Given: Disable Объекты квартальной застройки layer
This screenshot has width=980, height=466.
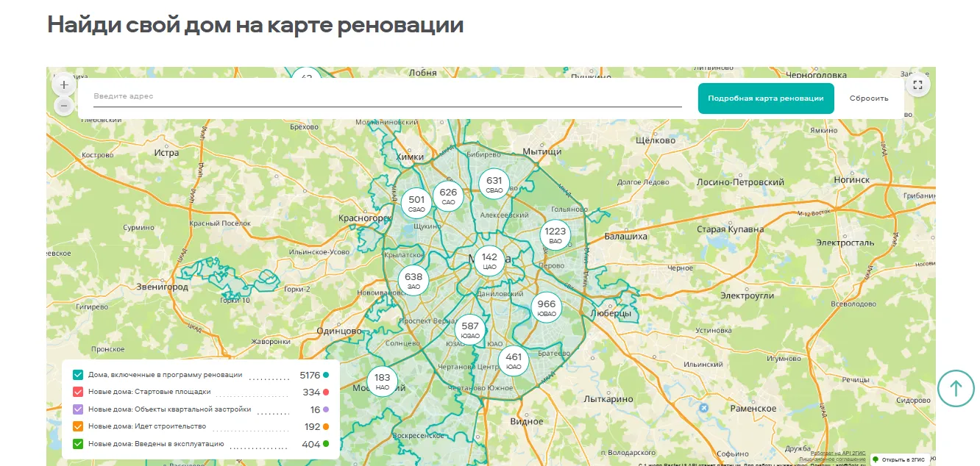Looking at the screenshot, I should click(x=78, y=409).
